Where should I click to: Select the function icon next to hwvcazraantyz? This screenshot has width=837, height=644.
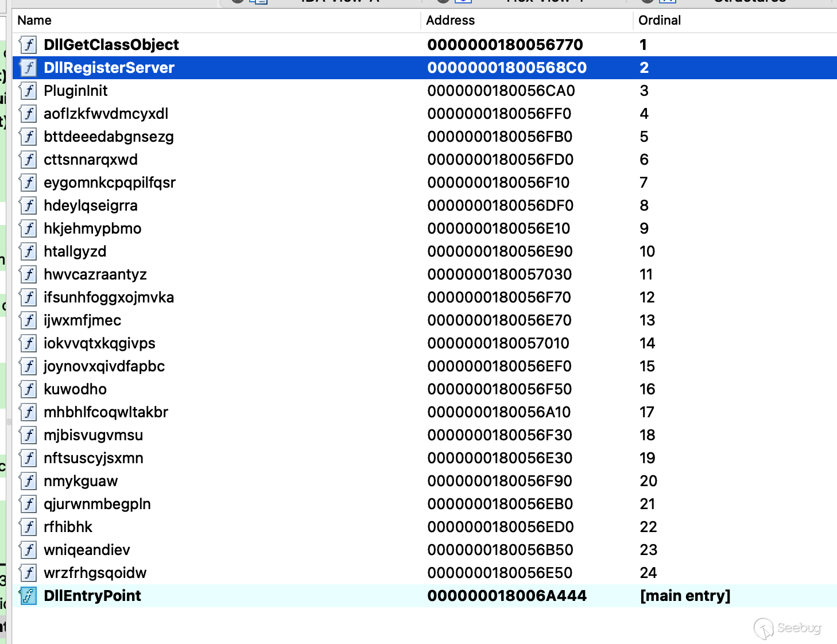click(28, 274)
